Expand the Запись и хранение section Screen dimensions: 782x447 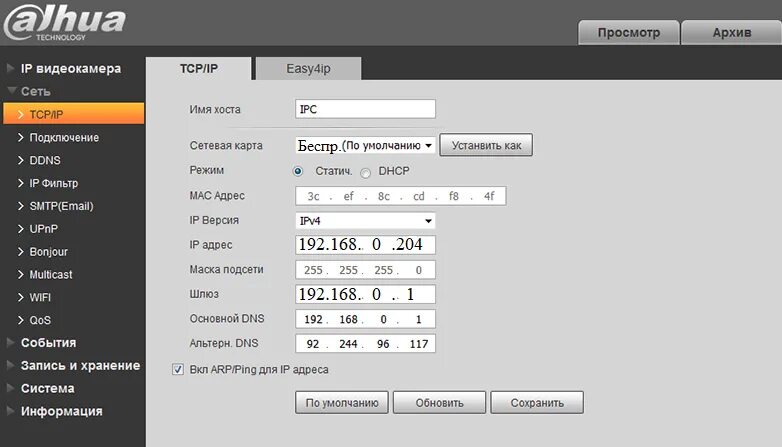(x=80, y=366)
